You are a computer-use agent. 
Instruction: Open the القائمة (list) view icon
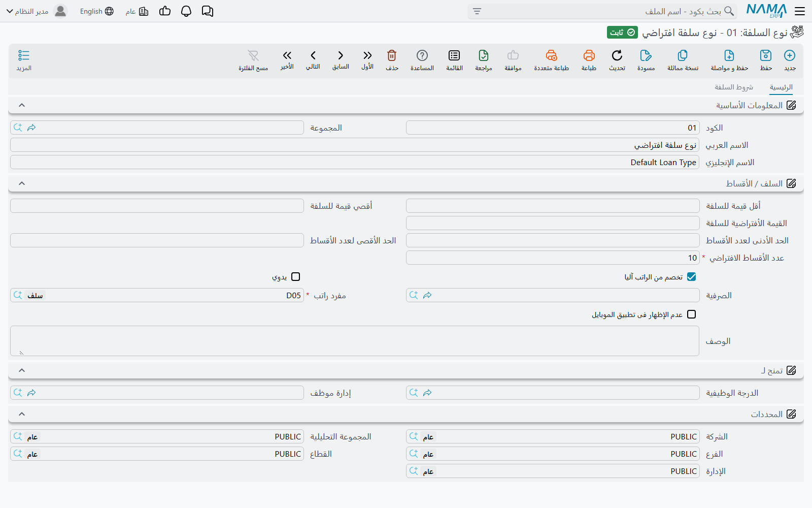[x=454, y=55]
